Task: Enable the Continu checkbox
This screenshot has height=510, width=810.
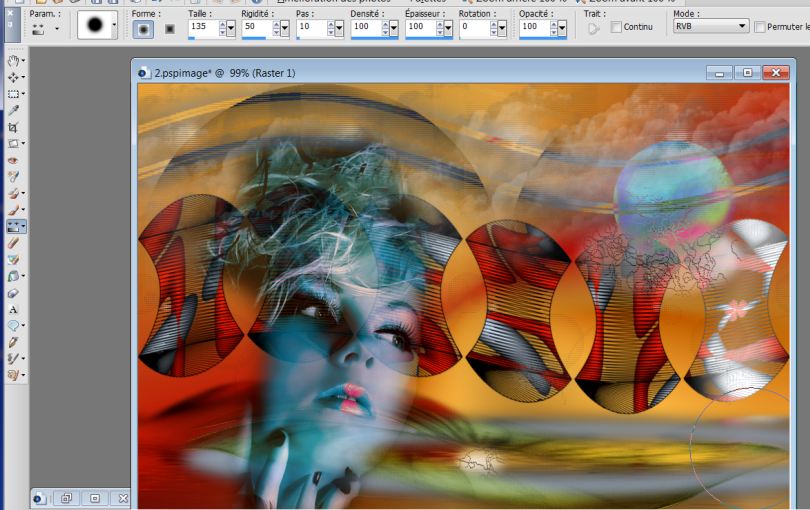Action: [x=616, y=27]
